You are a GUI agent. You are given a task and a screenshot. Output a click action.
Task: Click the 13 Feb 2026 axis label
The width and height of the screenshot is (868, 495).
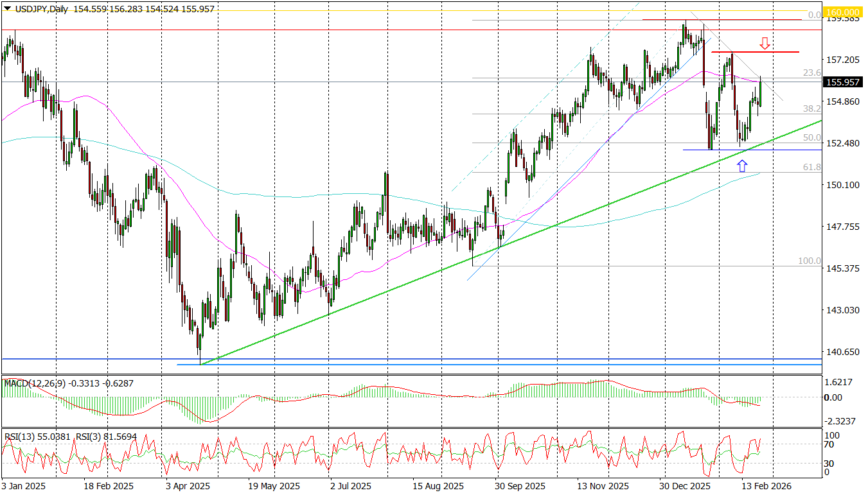(x=766, y=487)
